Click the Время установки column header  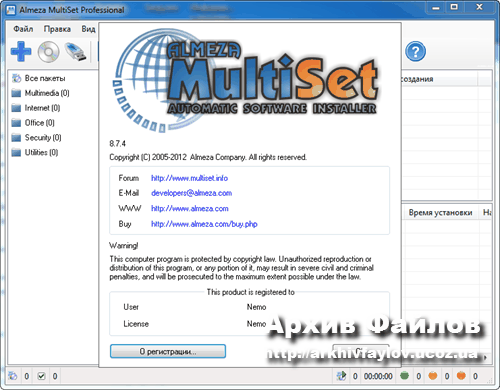coord(440,212)
